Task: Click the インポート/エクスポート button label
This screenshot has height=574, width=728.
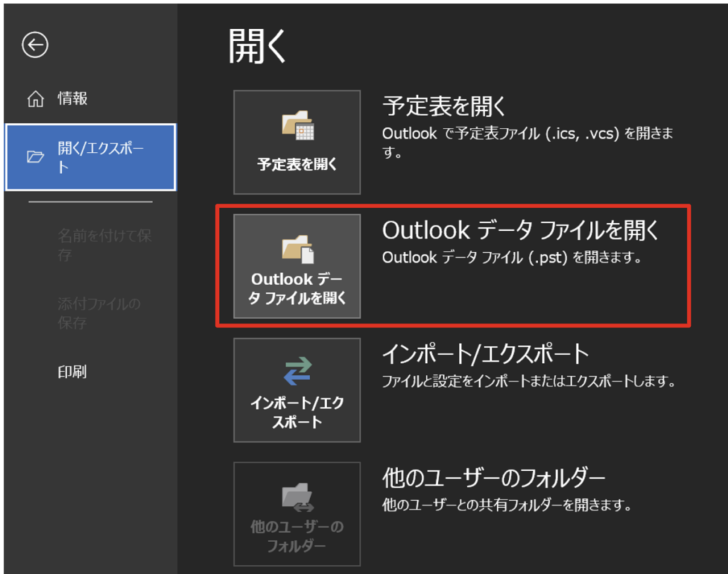Action: pyautogui.click(x=297, y=412)
